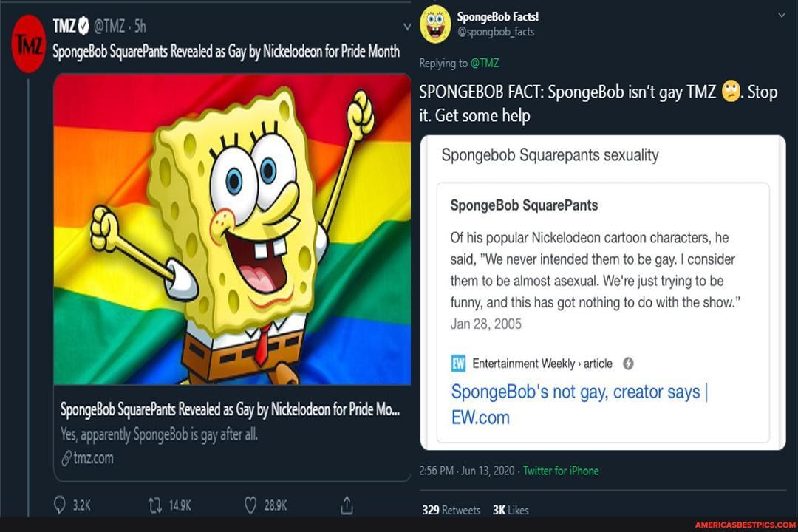Click the AMP lightning bolt icon

629,364
